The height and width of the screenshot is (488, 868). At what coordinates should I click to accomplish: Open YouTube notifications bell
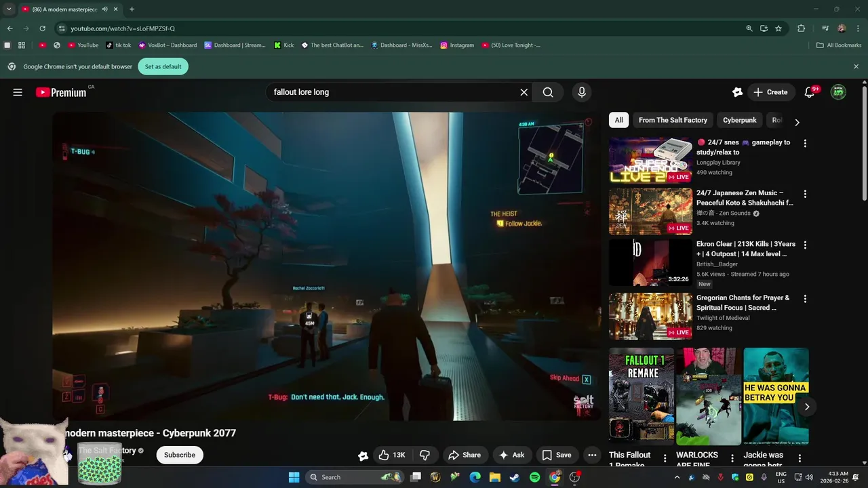[809, 92]
